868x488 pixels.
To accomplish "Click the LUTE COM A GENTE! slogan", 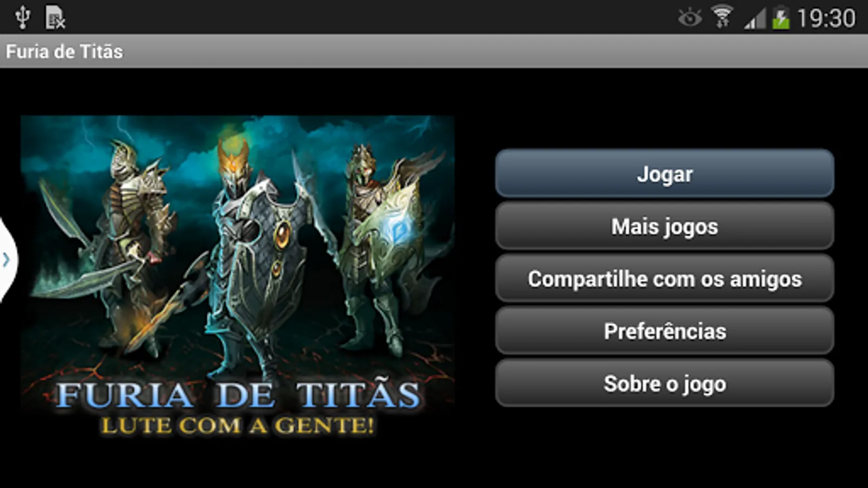I will point(238,425).
